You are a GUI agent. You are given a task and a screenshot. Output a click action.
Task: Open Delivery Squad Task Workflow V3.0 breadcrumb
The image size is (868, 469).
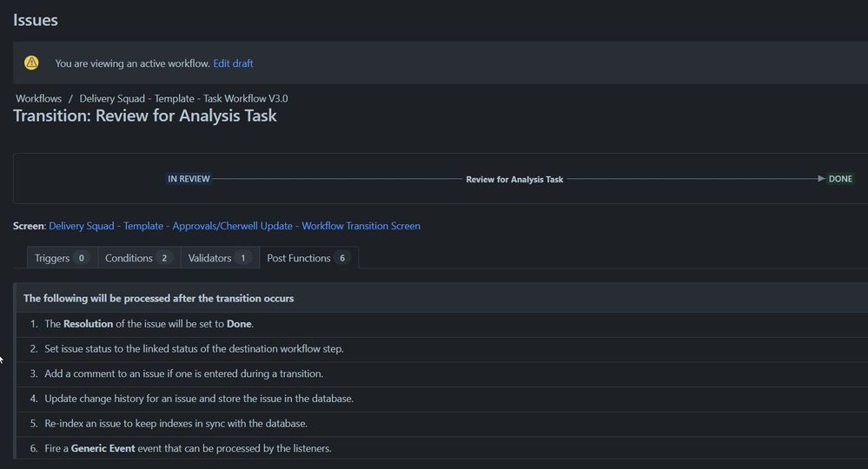click(x=183, y=98)
